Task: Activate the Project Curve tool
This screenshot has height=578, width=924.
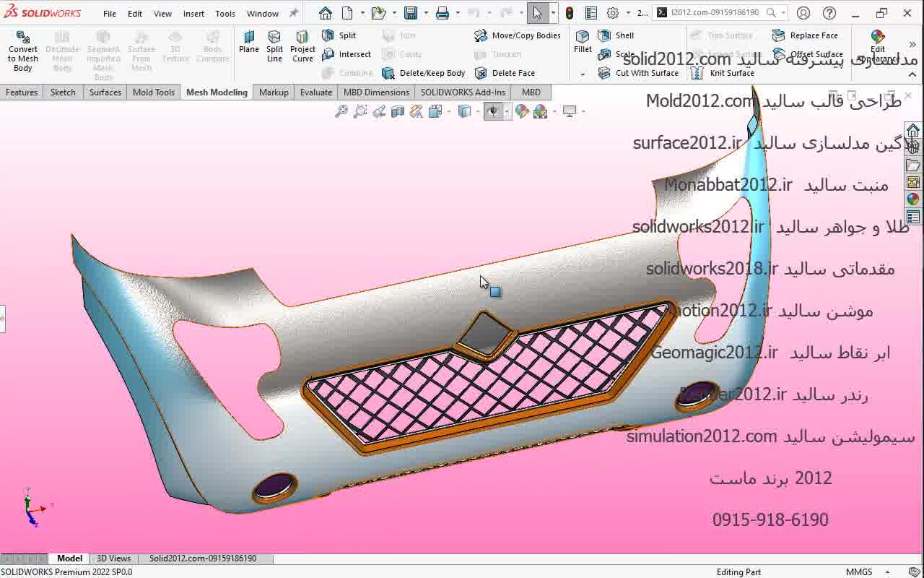Action: coord(302,46)
